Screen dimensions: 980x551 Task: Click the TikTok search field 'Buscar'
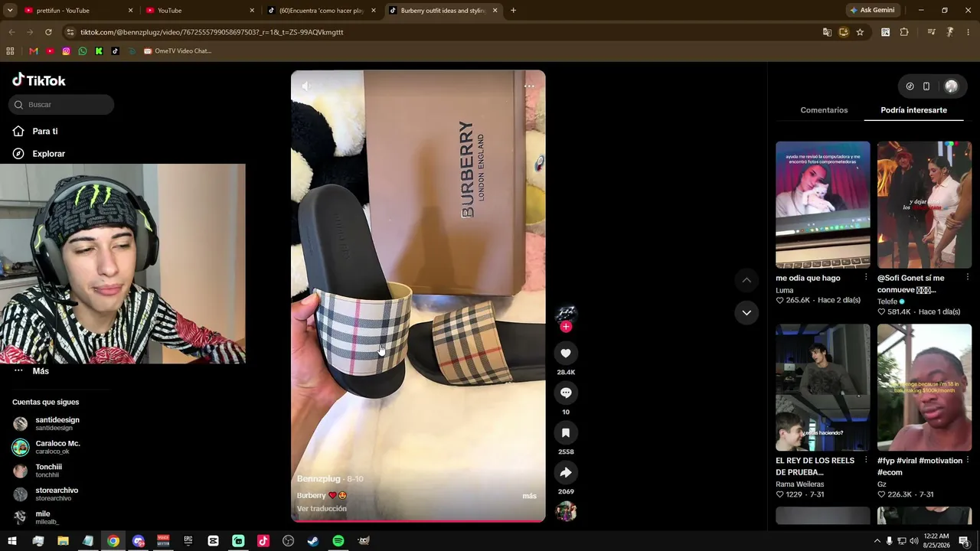point(61,105)
